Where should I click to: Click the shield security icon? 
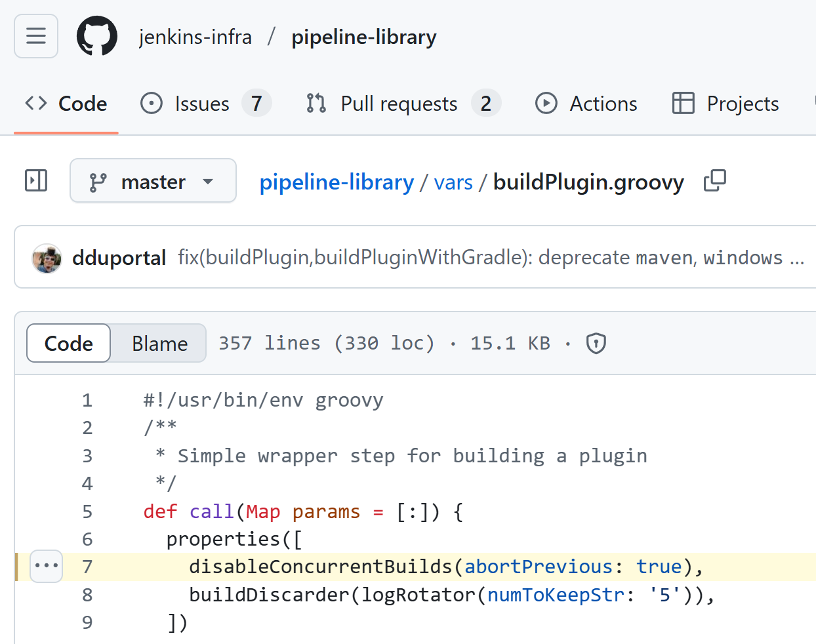(596, 343)
